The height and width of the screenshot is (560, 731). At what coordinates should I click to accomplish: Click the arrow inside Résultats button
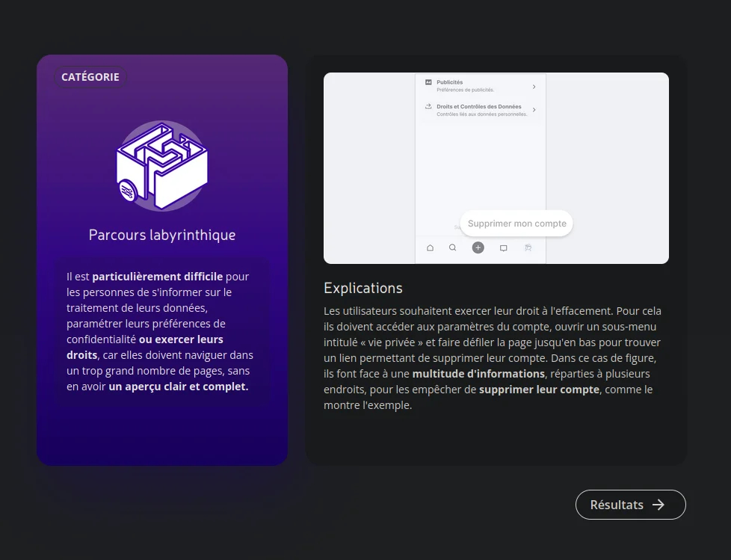pos(658,505)
